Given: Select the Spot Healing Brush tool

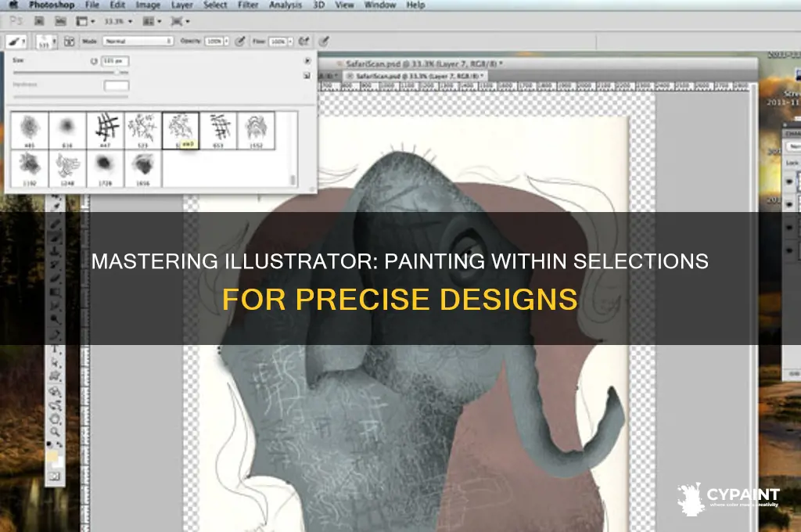Looking at the screenshot, I should tap(55, 224).
